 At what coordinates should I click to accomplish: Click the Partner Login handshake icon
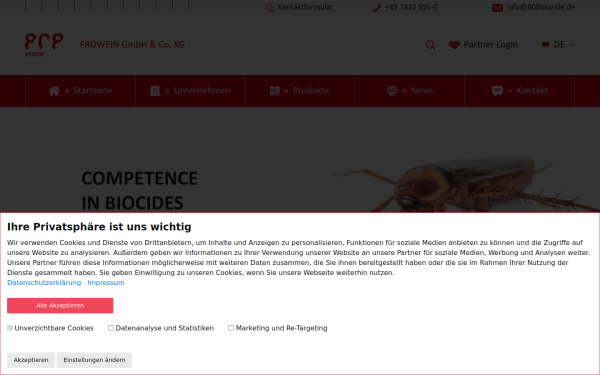[x=454, y=45]
